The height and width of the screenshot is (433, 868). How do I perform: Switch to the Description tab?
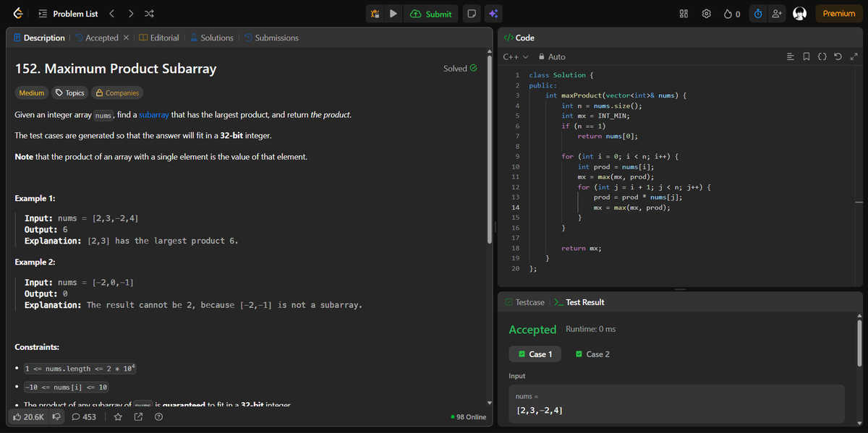[39, 38]
